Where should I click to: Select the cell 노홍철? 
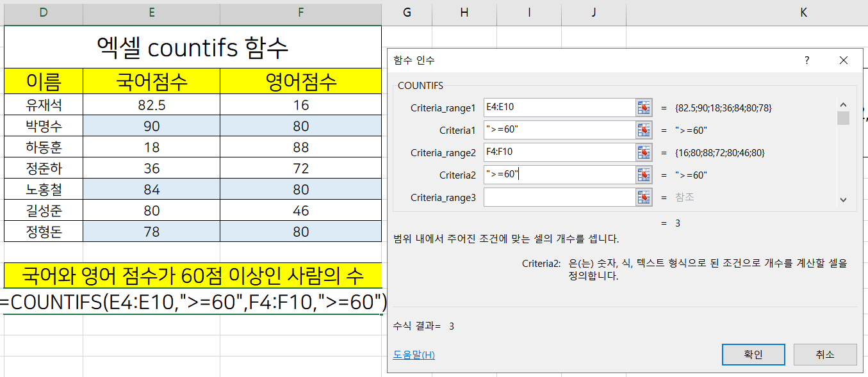[44, 189]
